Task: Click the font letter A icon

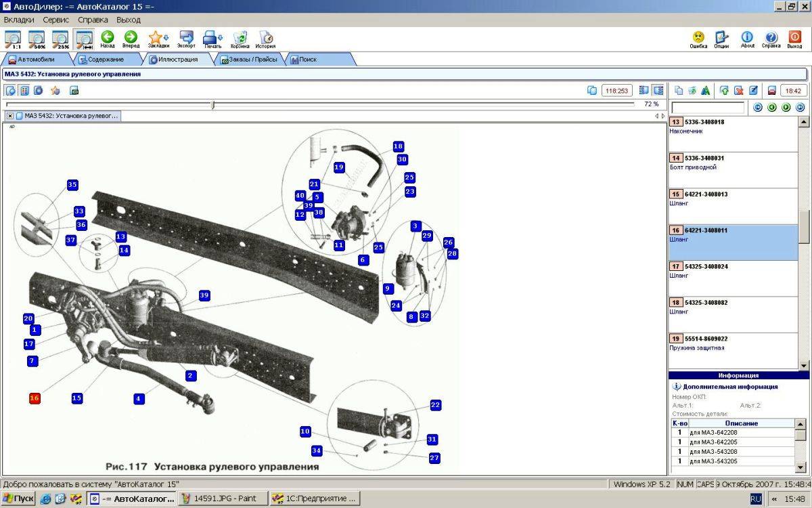Action: [705, 90]
